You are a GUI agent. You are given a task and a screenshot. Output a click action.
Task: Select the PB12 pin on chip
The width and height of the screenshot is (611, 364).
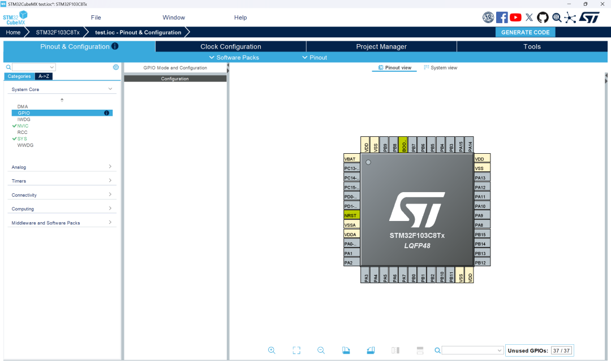482,262
